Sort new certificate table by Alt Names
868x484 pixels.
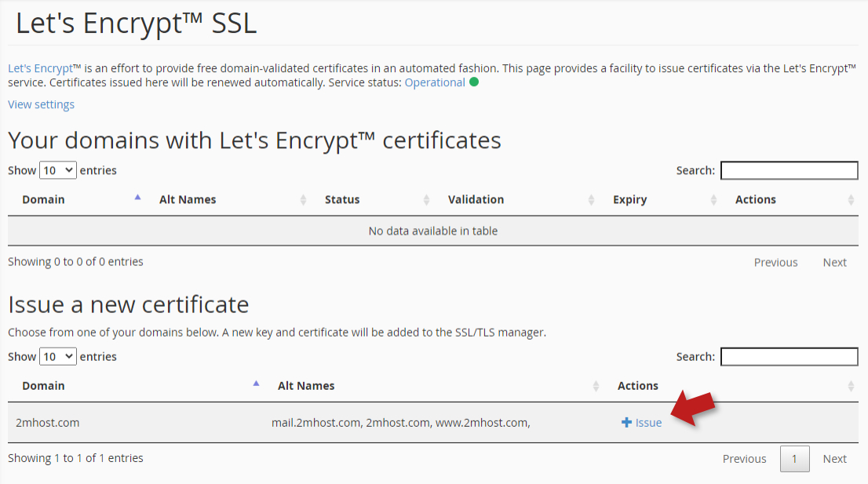[x=306, y=386]
